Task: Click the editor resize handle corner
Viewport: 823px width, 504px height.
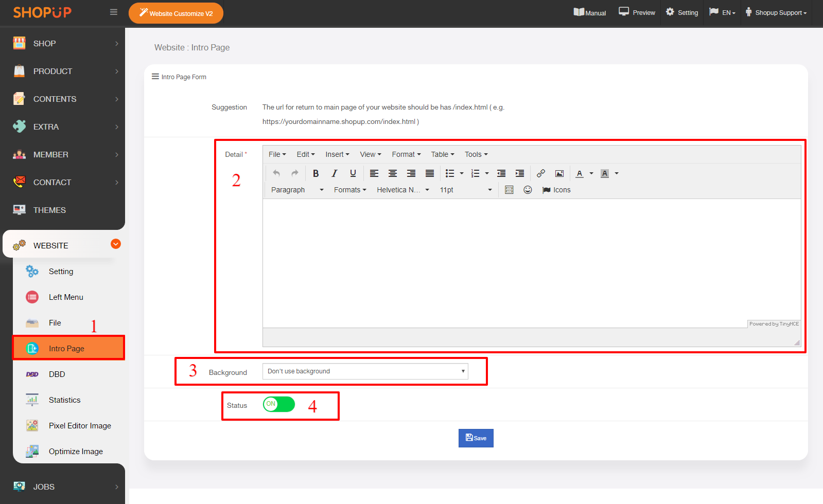Action: click(797, 343)
